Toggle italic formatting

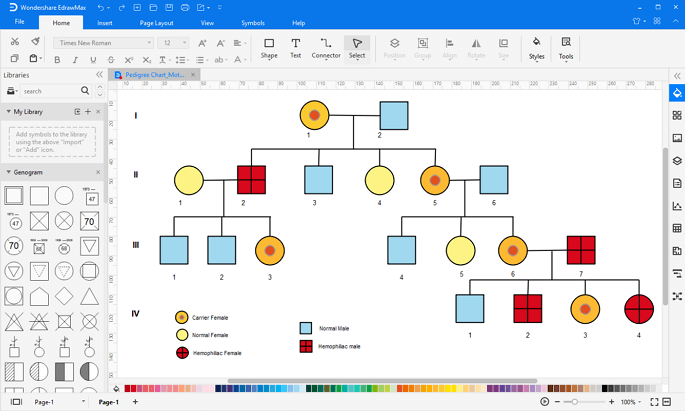tap(75, 60)
